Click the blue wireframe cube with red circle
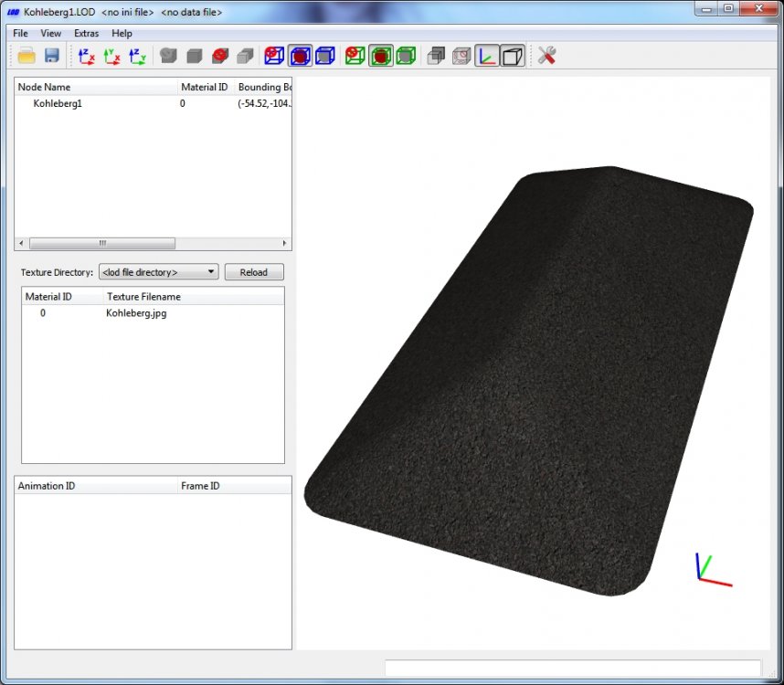784x685 pixels. click(x=274, y=56)
